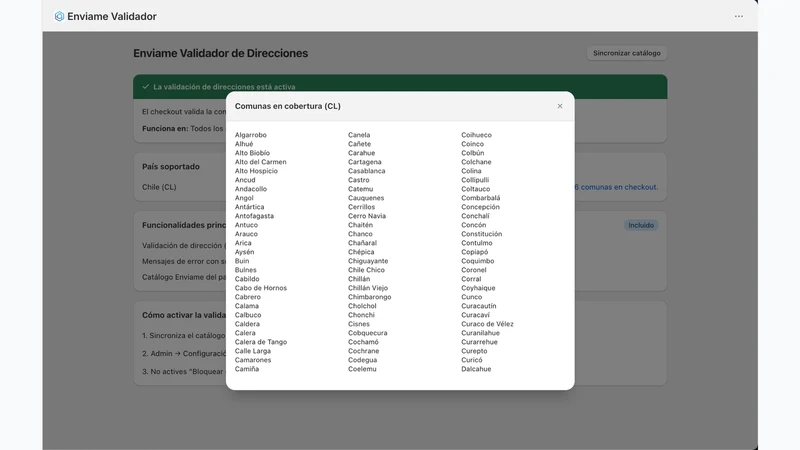This screenshot has height=450, width=800.
Task: Click Cochrane in the list
Action: point(363,351)
